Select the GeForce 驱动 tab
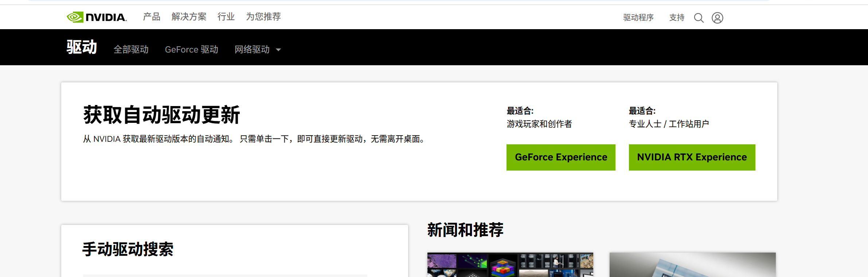This screenshot has height=277, width=868. [x=192, y=50]
